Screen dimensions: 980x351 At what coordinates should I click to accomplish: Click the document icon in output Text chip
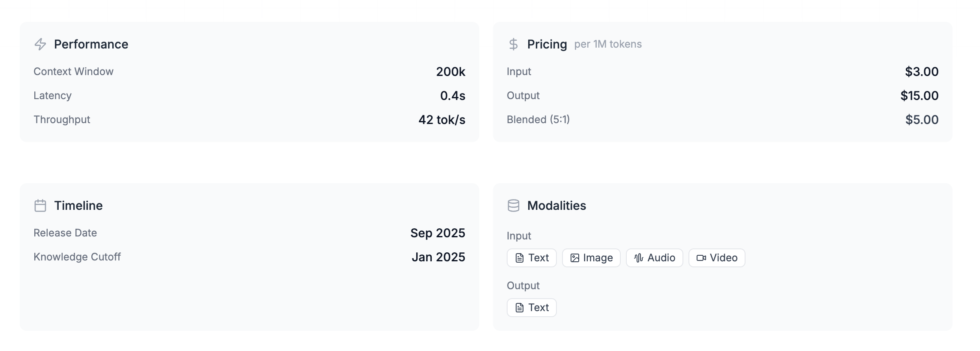520,308
